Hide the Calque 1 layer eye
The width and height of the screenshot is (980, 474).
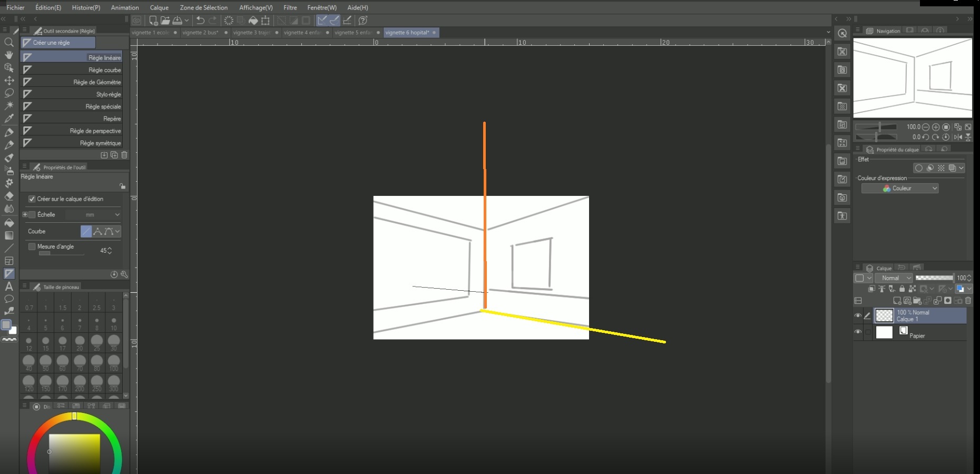[858, 315]
